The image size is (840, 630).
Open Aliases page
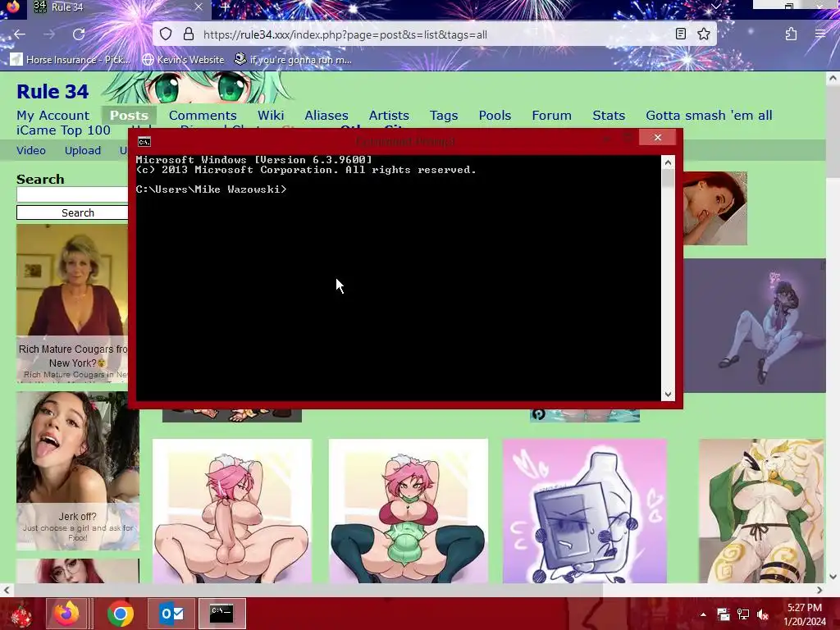(326, 115)
